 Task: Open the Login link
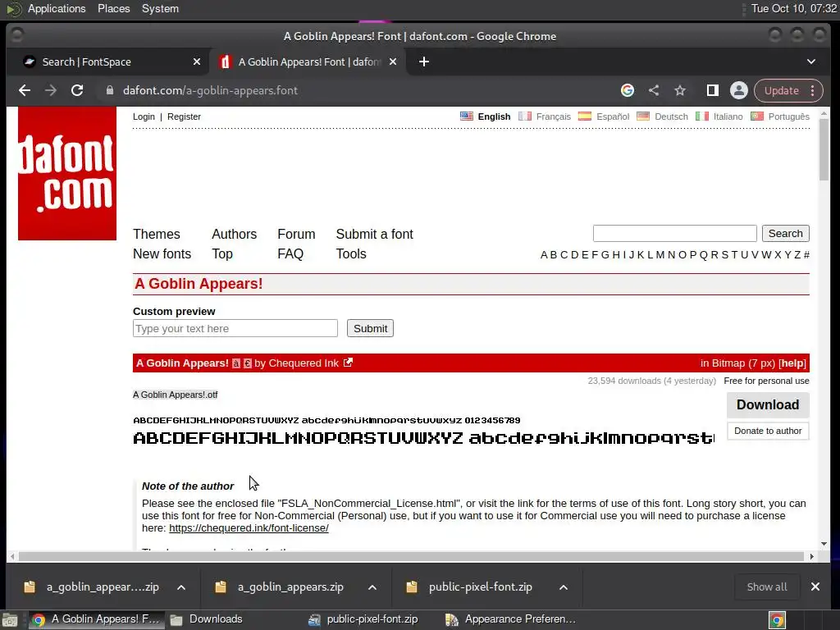pos(144,116)
